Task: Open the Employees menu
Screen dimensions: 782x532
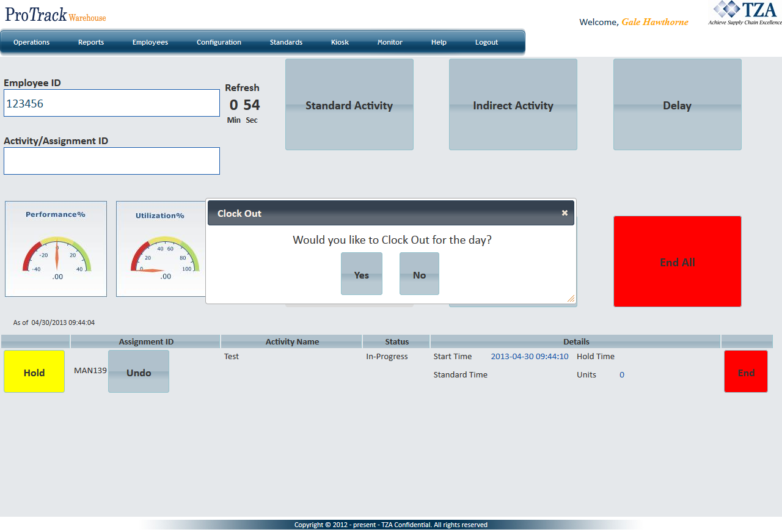Action: point(150,42)
